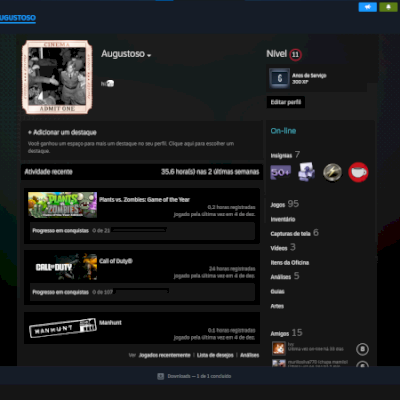Open the AUGUSTOSO tab at top
The height and width of the screenshot is (400, 400).
tap(18, 18)
